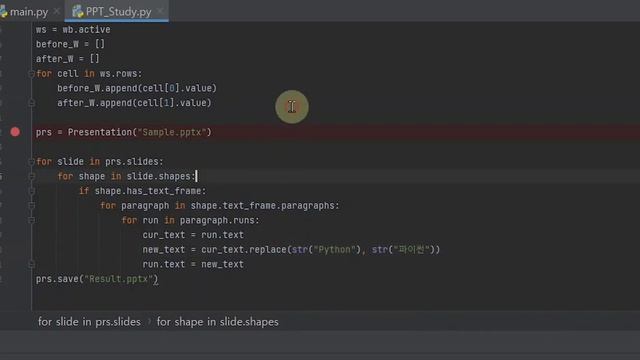The image size is (640, 360).
Task: Click the line 'after_W = []'
Action: point(68,59)
